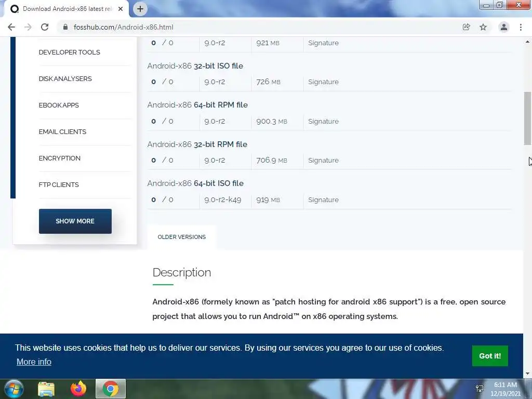Close the Download Android-x86 tab

click(x=121, y=9)
